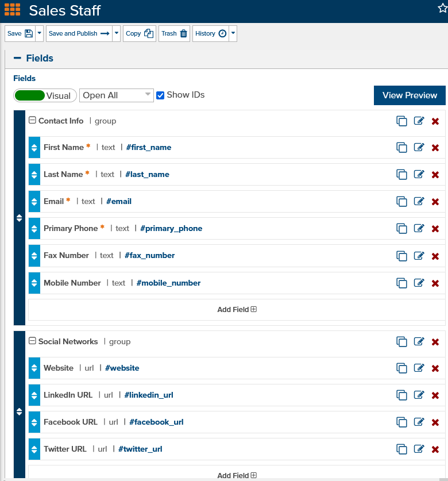Viewport: 448px width, 481px height.
Task: Edit the Last Name field
Action: (x=419, y=174)
